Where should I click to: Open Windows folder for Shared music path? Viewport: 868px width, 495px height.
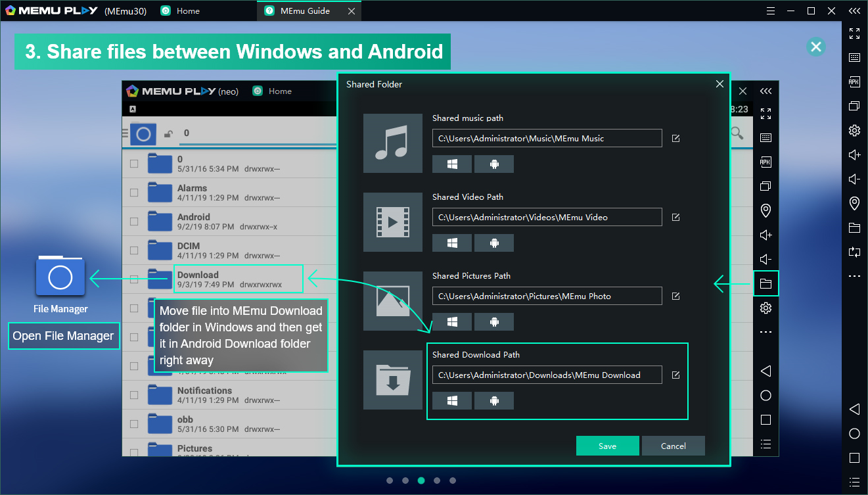tap(451, 164)
